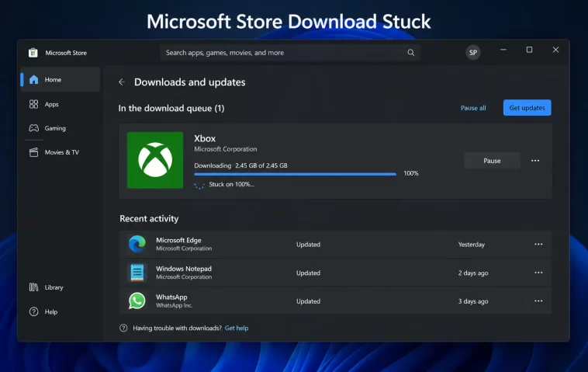This screenshot has width=588, height=372.
Task: Click the WhatsApp name text
Action: pos(171,297)
